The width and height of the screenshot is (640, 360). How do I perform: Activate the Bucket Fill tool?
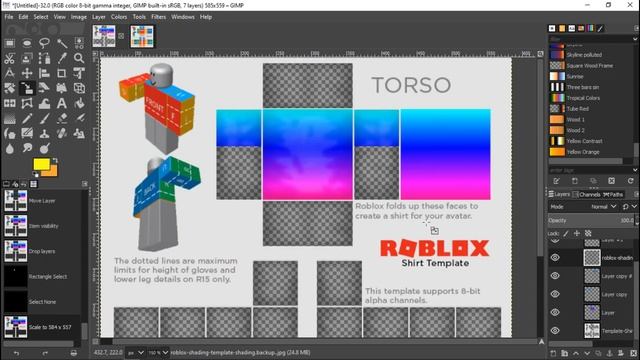[x=79, y=103]
